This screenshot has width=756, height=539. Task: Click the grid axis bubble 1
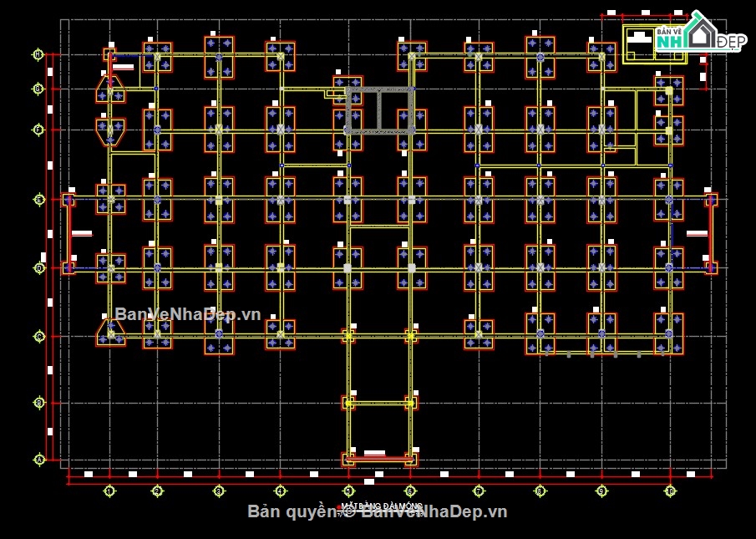coord(109,491)
